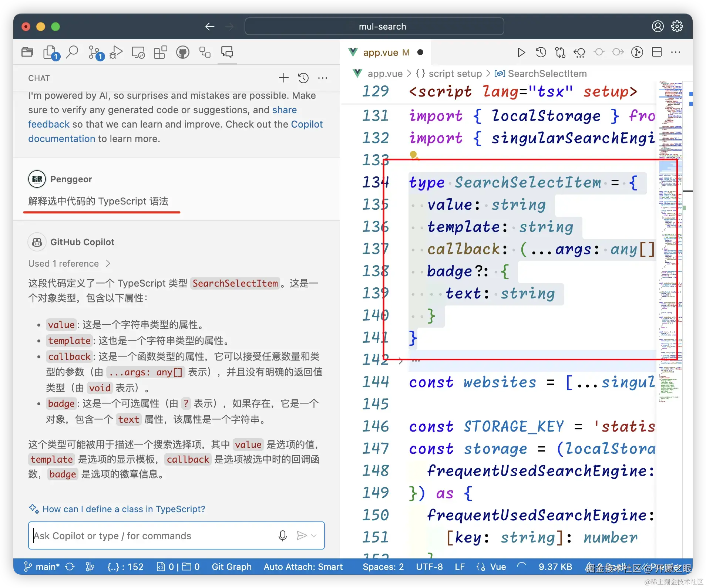The height and width of the screenshot is (588, 706).
Task: Open chat panel more actions menu
Action: click(x=323, y=78)
